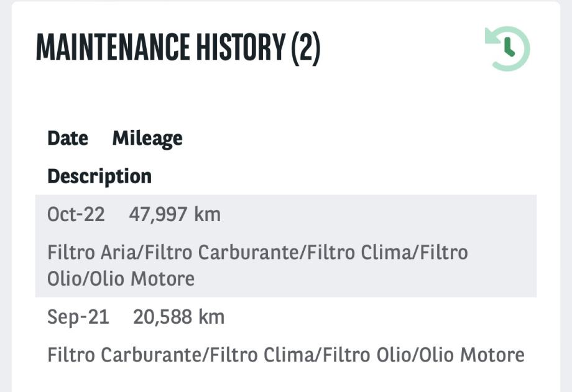The height and width of the screenshot is (392, 572).
Task: Select the Mileage column header
Action: [147, 138]
